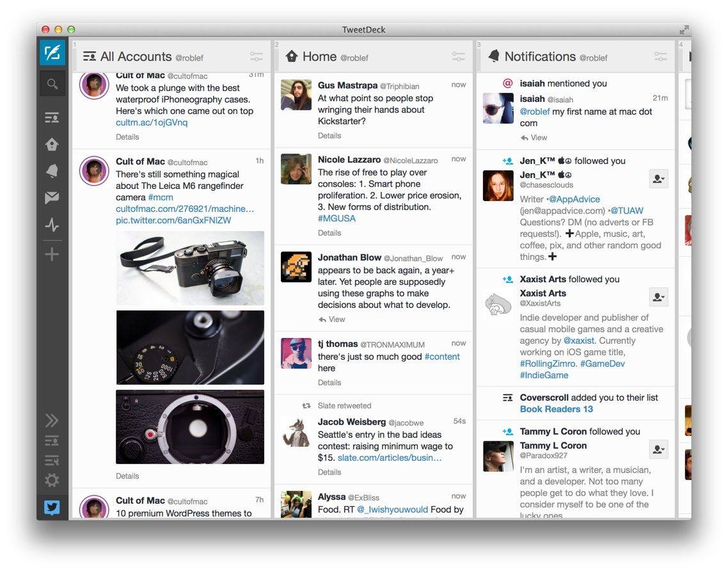Click the #IndieGame hashtag
This screenshot has width=728, height=571.
544,375
